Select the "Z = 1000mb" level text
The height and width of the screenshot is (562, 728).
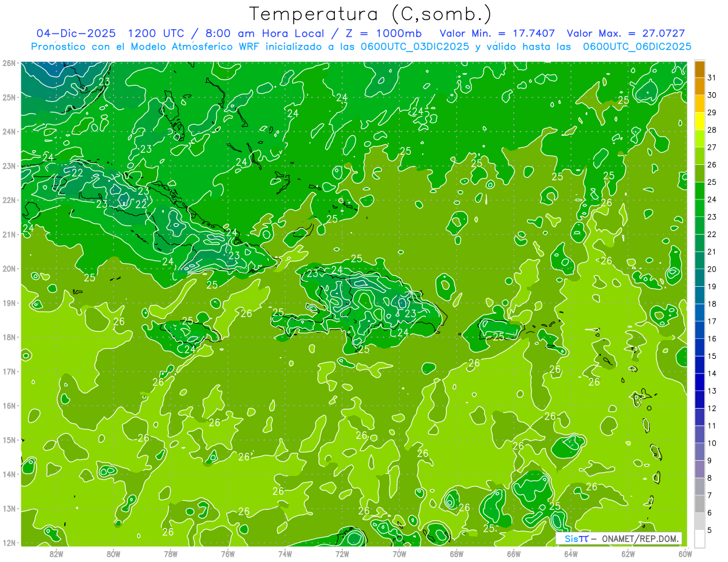coord(383,33)
